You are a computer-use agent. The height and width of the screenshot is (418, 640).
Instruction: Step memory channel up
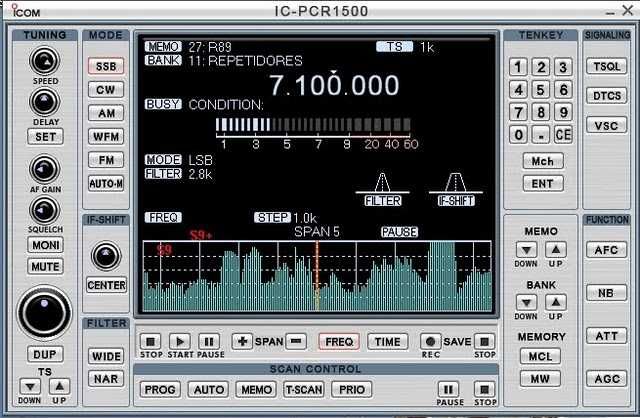tap(556, 250)
